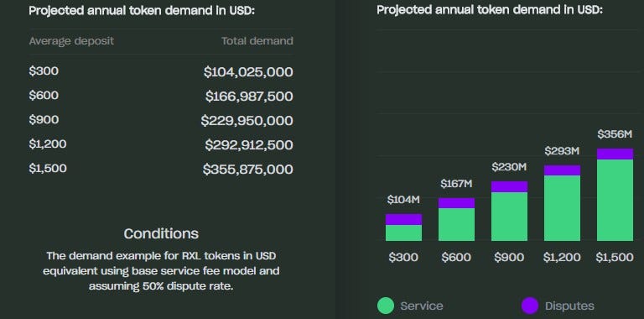The height and width of the screenshot is (319, 644).
Task: Click the green bar for $1,200 deposit
Action: pyautogui.click(x=563, y=208)
